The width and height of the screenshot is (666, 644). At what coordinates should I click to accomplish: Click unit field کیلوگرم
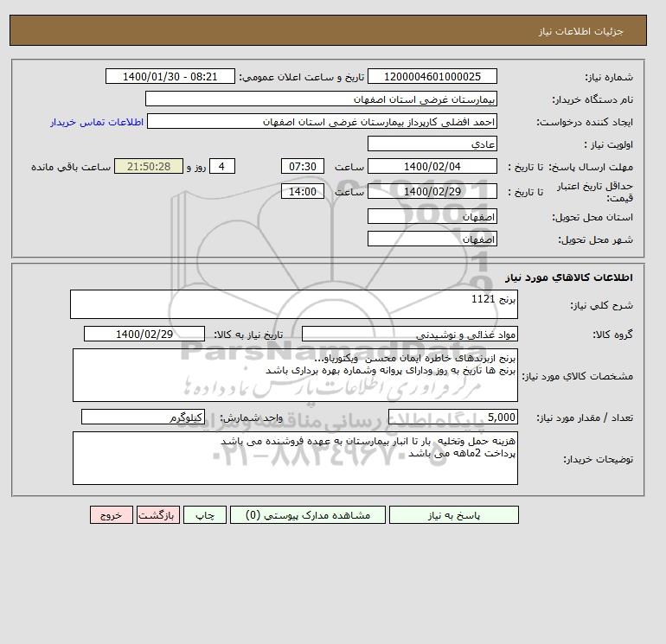(143, 418)
